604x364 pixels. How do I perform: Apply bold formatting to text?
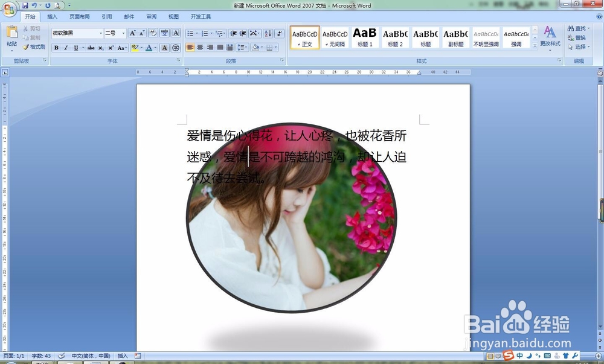(57, 47)
